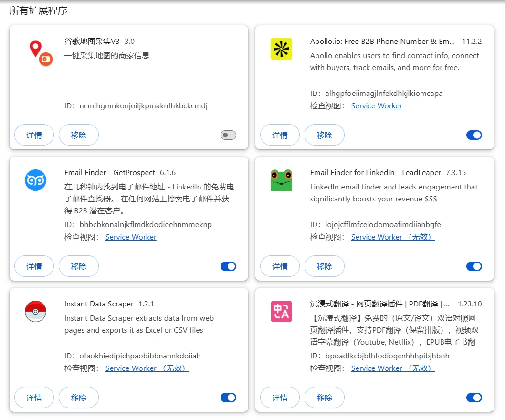505x420 pixels.
Task: Click 移除 on the Apollo.io card
Action: (x=324, y=135)
